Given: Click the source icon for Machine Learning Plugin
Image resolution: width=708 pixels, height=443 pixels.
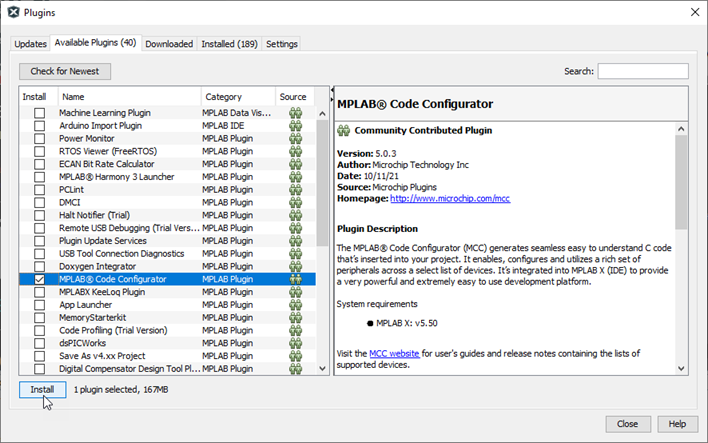Looking at the screenshot, I should click(295, 113).
